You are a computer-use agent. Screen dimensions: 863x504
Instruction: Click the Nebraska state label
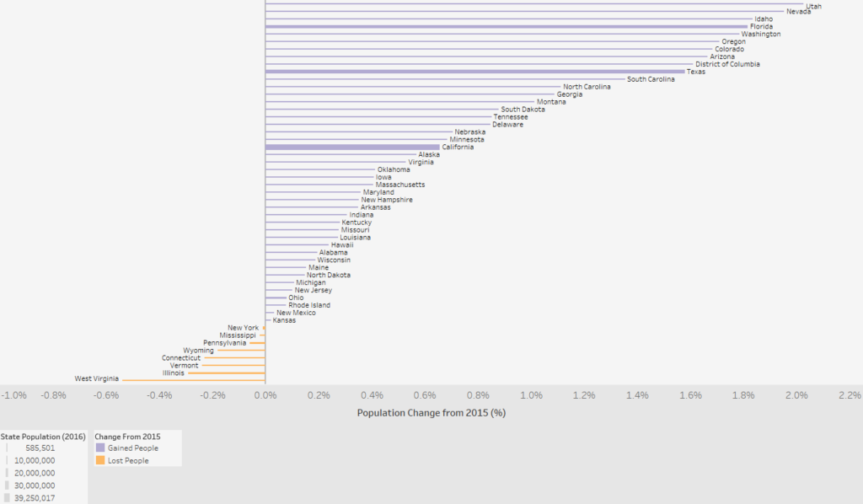pyautogui.click(x=470, y=132)
